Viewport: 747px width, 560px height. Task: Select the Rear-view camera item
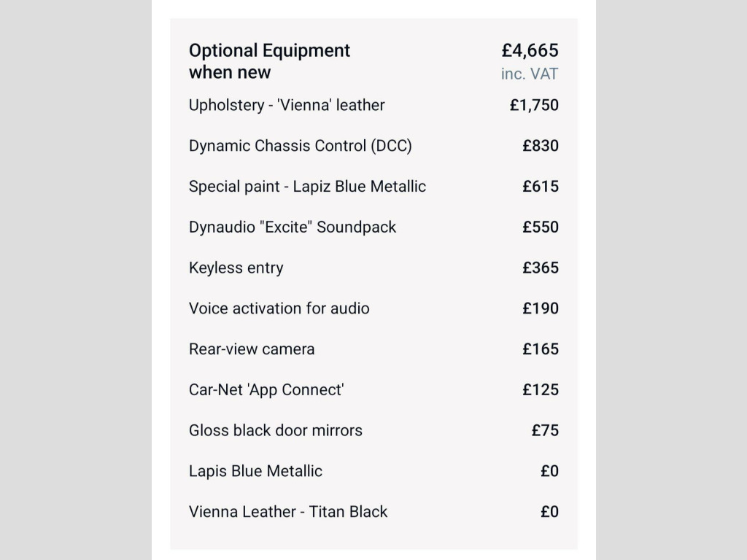[252, 349]
